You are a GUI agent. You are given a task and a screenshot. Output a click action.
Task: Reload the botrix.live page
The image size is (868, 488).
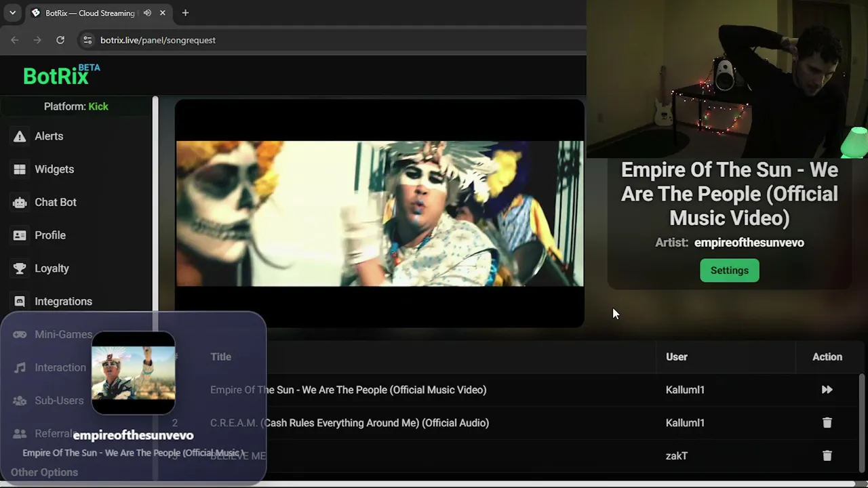tap(60, 40)
